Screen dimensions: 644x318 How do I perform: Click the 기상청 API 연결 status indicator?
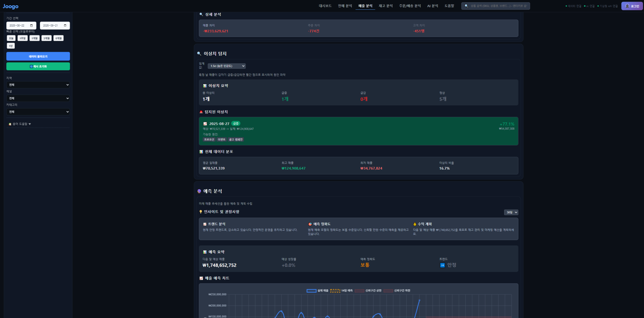point(607,6)
